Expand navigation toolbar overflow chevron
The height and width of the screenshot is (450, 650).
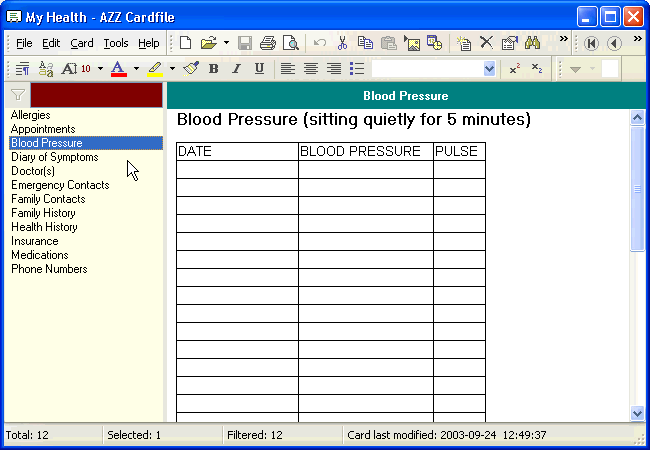tap(638, 39)
